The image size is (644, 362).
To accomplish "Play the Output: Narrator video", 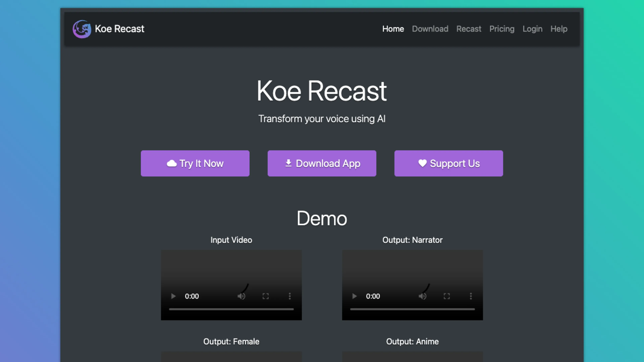I will [x=354, y=296].
